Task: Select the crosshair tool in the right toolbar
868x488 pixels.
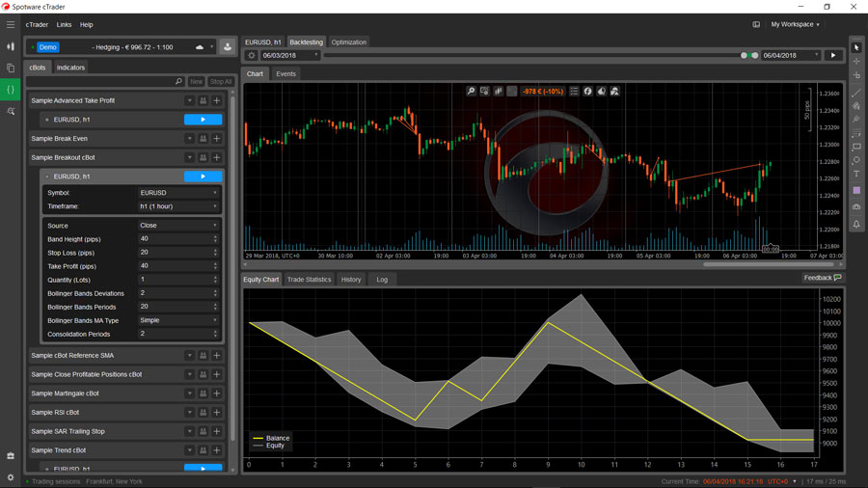Action: point(856,62)
